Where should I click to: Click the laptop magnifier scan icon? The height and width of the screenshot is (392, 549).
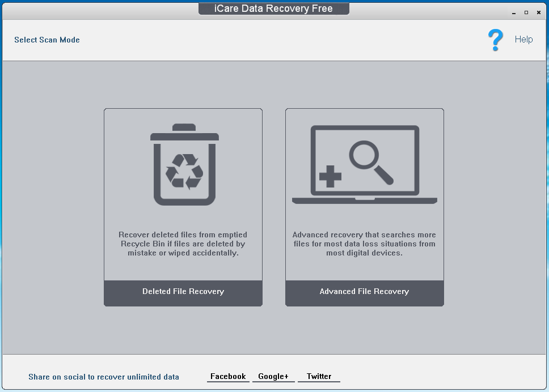pyautogui.click(x=364, y=161)
